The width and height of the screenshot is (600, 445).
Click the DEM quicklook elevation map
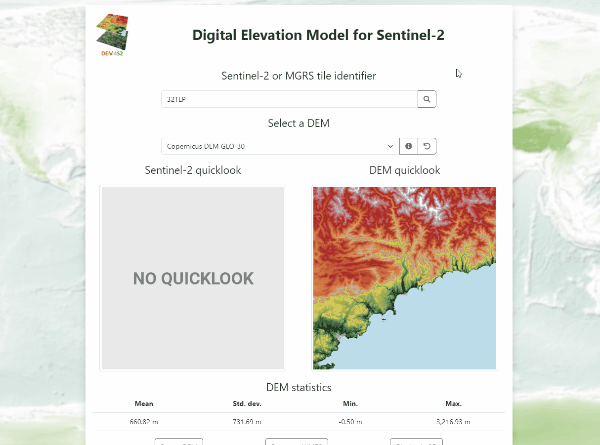pyautogui.click(x=404, y=278)
